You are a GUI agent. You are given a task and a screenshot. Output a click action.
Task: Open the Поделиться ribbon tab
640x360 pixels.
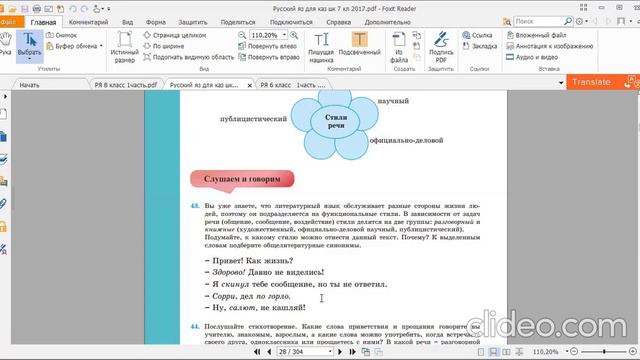[238, 22]
